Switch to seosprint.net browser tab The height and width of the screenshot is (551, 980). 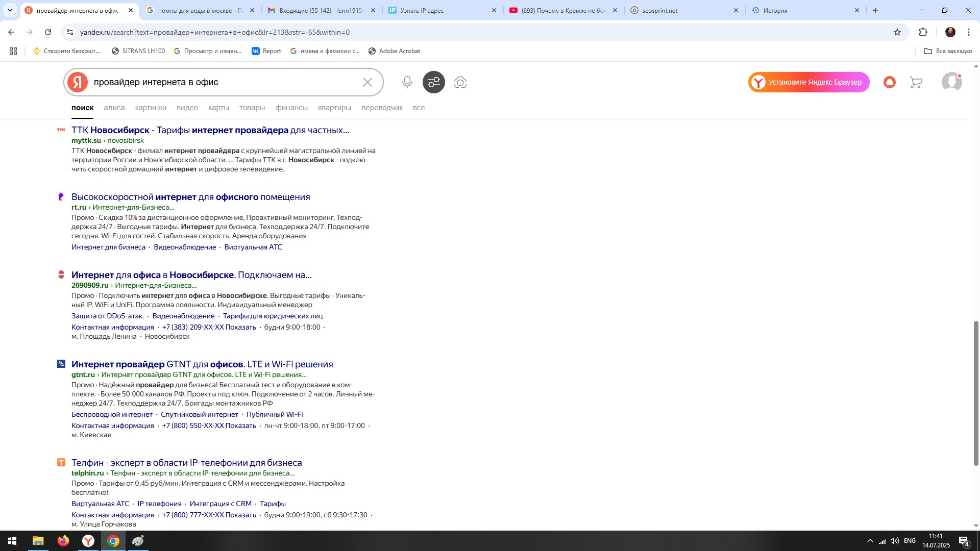click(x=684, y=10)
